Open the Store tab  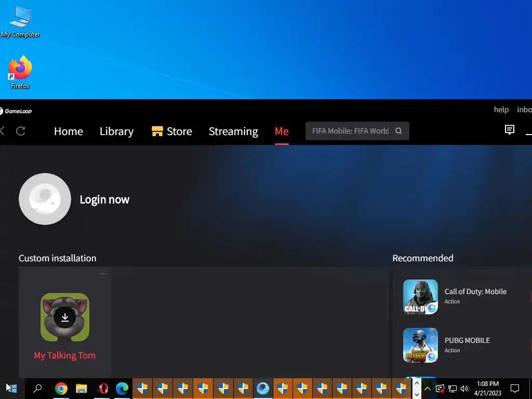tap(171, 131)
